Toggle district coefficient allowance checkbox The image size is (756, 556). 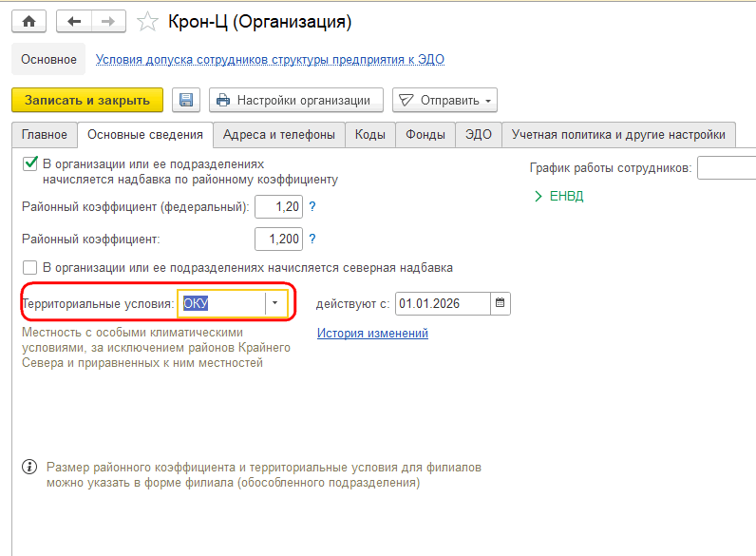(x=29, y=163)
